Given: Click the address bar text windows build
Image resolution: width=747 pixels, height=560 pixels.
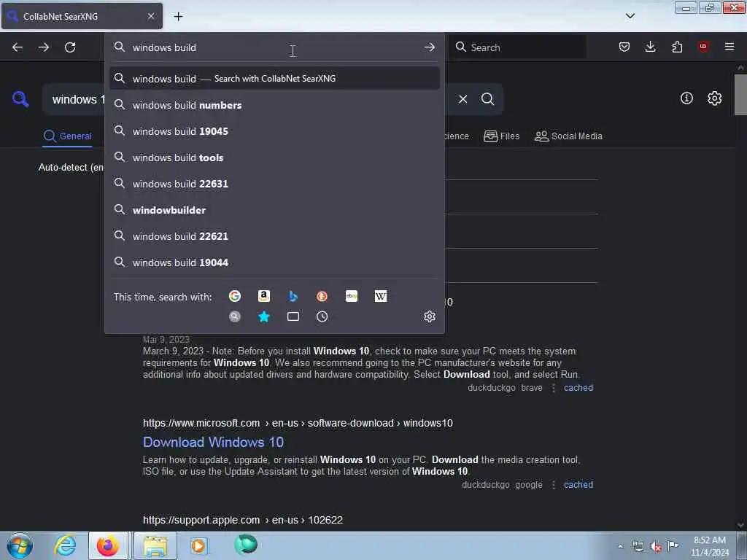Looking at the screenshot, I should point(164,47).
